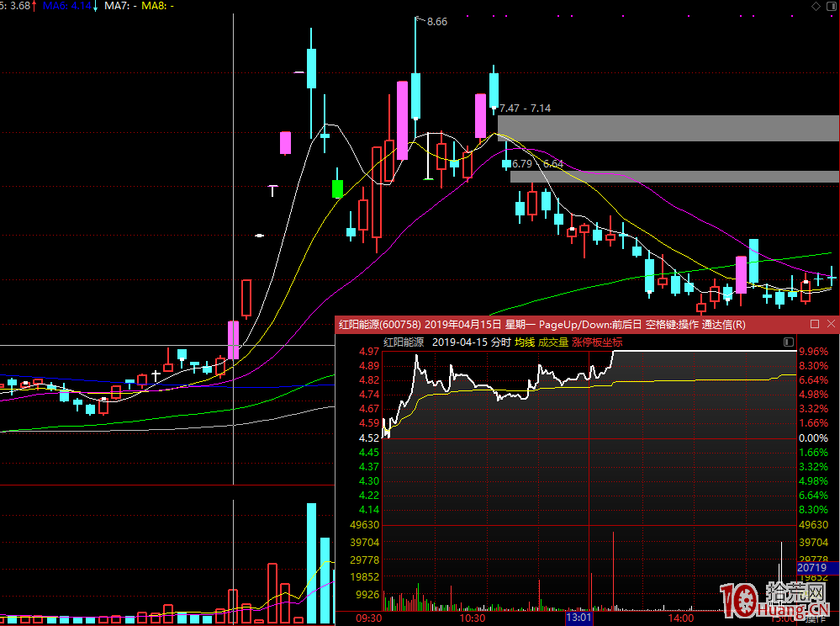This screenshot has height=626, width=840.
Task: Click the MA7 indicator label
Action: coord(120,6)
